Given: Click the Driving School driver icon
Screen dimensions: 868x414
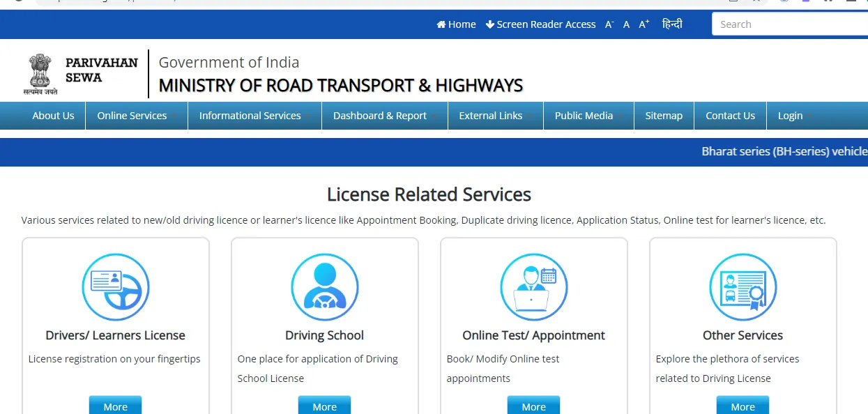Looking at the screenshot, I should click(x=324, y=287).
